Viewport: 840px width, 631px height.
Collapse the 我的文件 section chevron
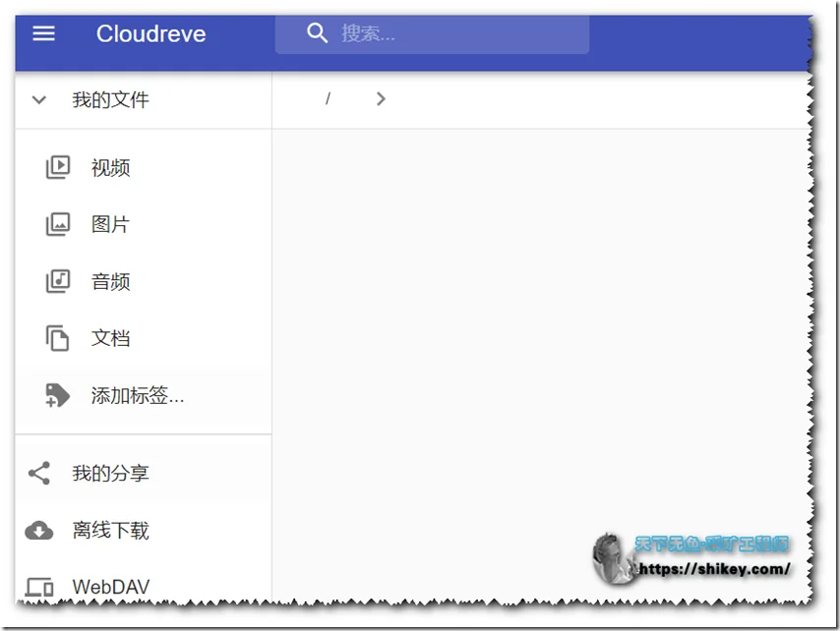(x=39, y=99)
